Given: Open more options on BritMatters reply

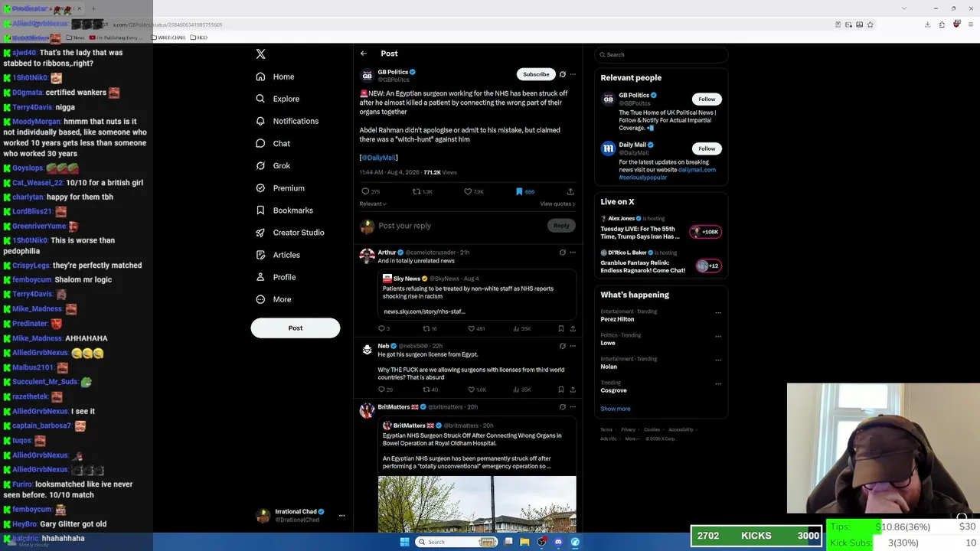Looking at the screenshot, I should click(573, 407).
